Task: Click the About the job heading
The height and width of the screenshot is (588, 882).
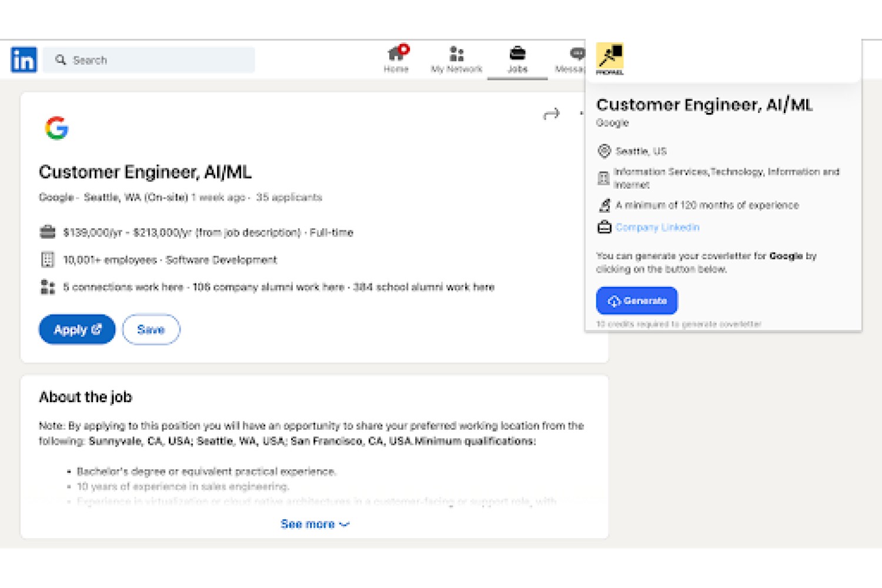Action: (x=86, y=397)
